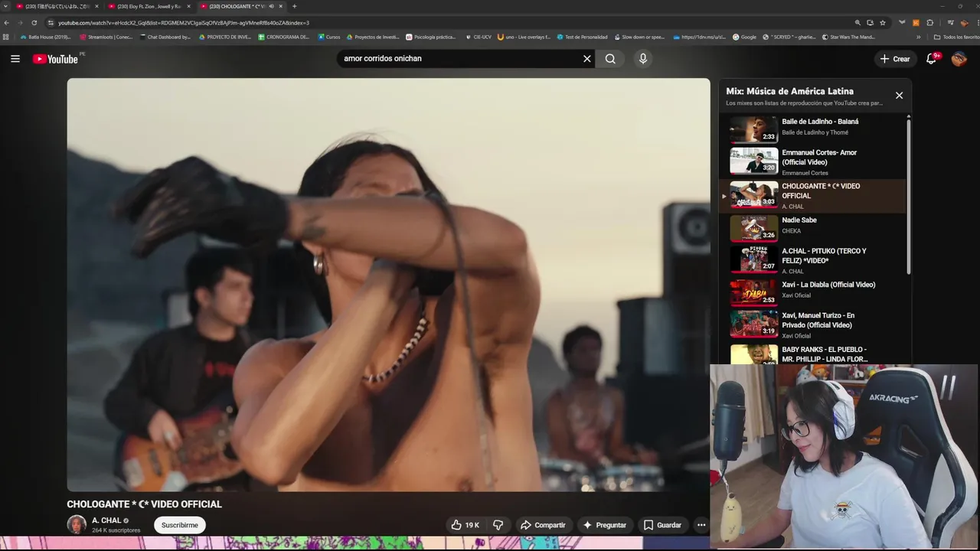The height and width of the screenshot is (551, 980).
Task: Mute the CHOLOGANTE tab audio icon
Action: pos(271,6)
